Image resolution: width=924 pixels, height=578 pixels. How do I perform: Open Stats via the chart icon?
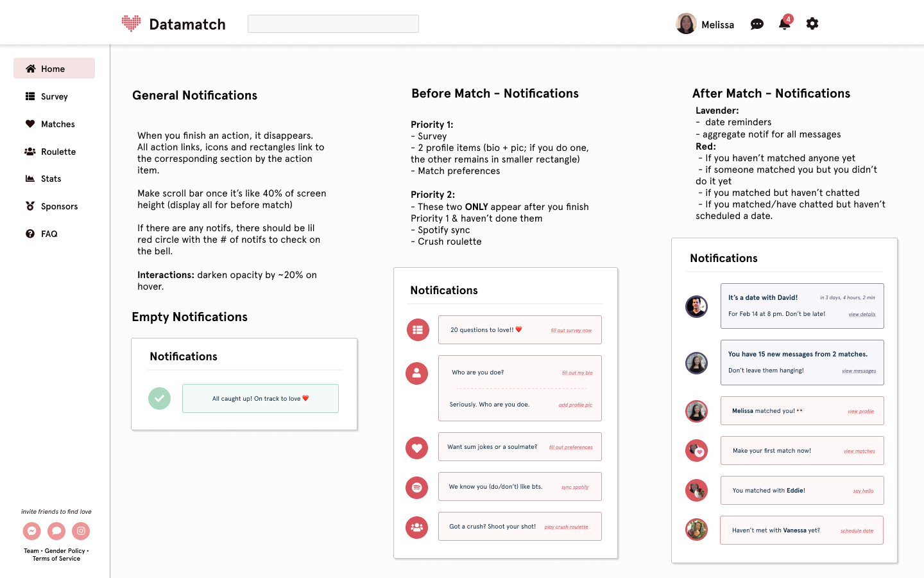tap(31, 179)
